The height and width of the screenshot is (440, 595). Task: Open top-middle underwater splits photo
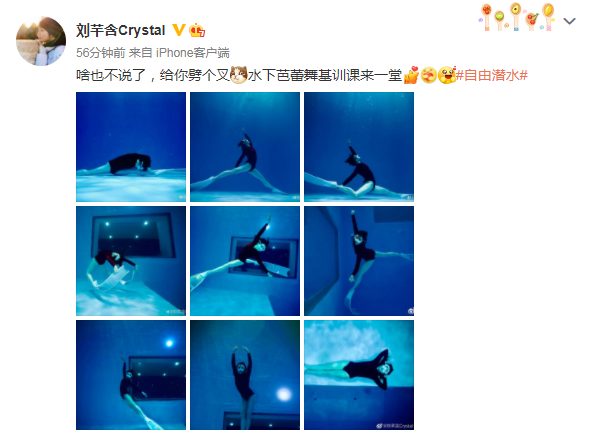click(x=245, y=147)
